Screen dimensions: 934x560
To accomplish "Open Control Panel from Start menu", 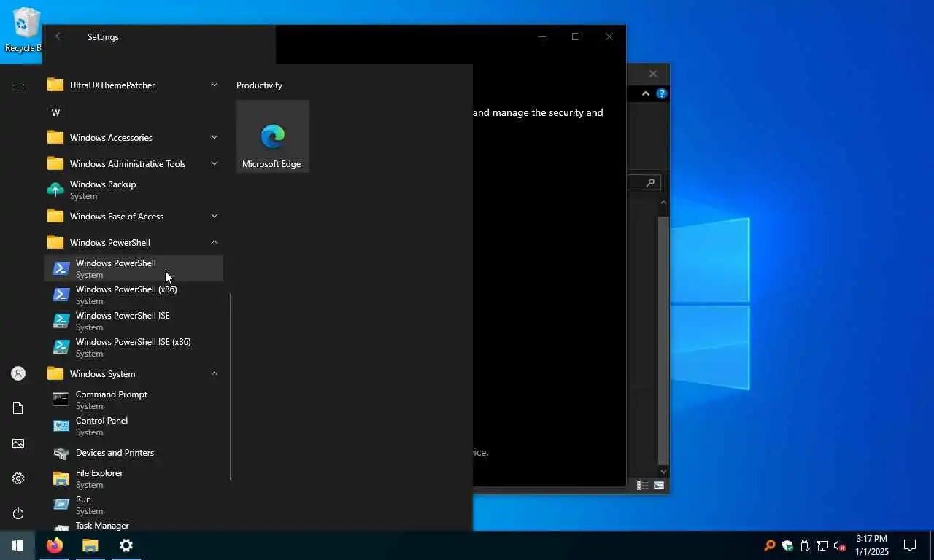I will click(x=134, y=426).
